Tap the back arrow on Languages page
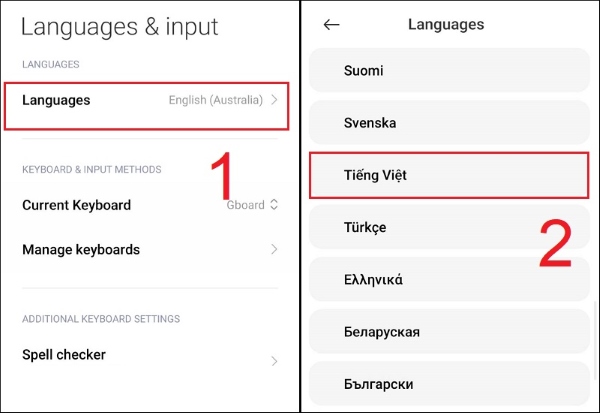This screenshot has width=600, height=413. tap(332, 25)
